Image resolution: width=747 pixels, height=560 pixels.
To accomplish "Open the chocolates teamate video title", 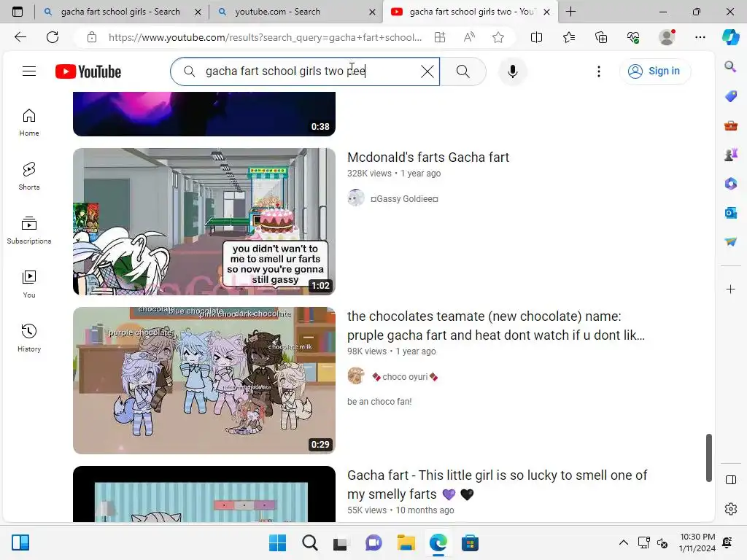I will click(496, 326).
